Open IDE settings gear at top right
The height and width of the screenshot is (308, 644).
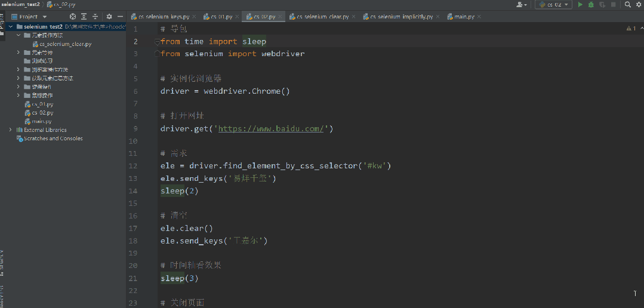pyautogui.click(x=639, y=5)
